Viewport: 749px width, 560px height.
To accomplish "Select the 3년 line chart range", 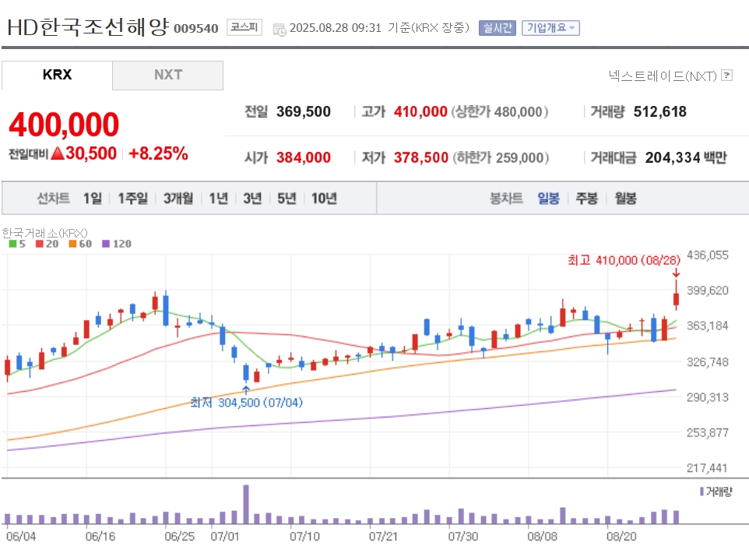I will [x=252, y=198].
